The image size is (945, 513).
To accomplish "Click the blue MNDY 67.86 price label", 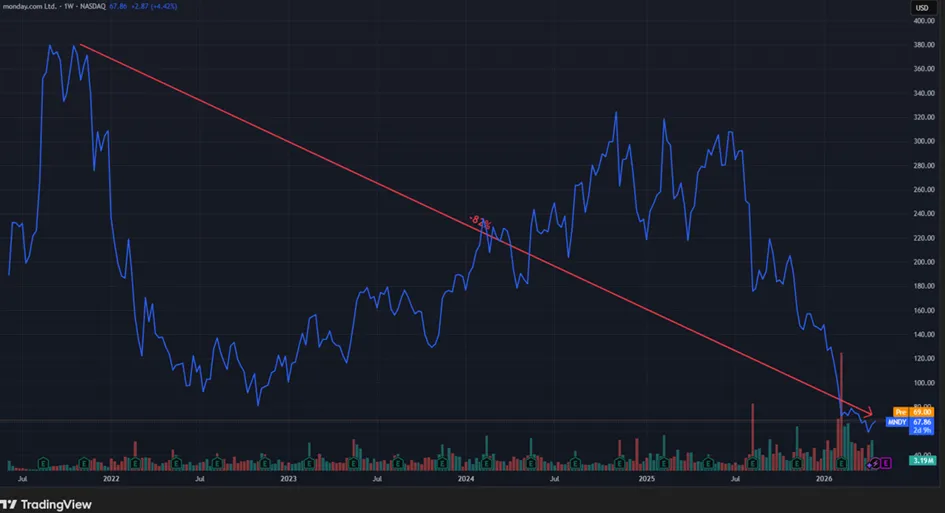I will pyautogui.click(x=910, y=422).
